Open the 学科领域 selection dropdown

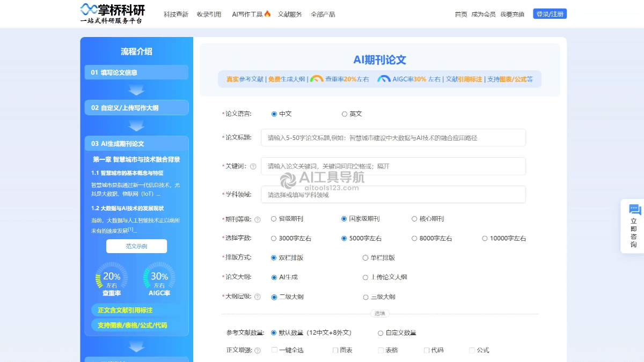pyautogui.click(x=393, y=195)
